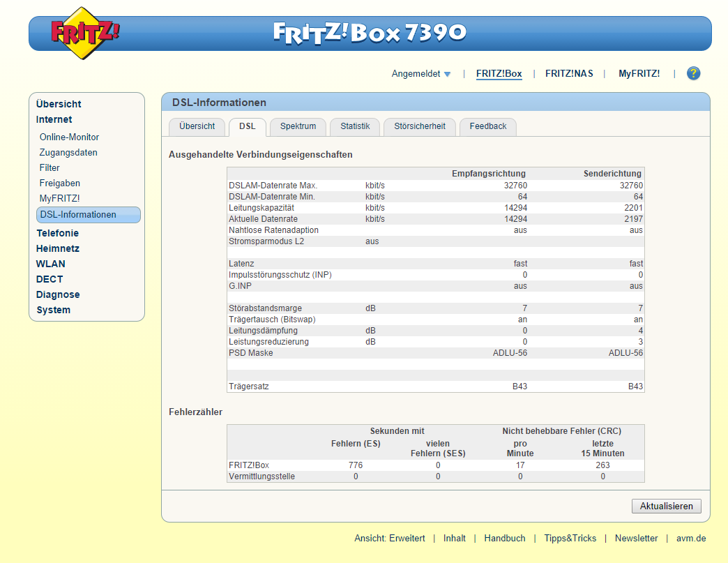Click the Empfangsrichtung column header
The height and width of the screenshot is (563, 728).
488,174
